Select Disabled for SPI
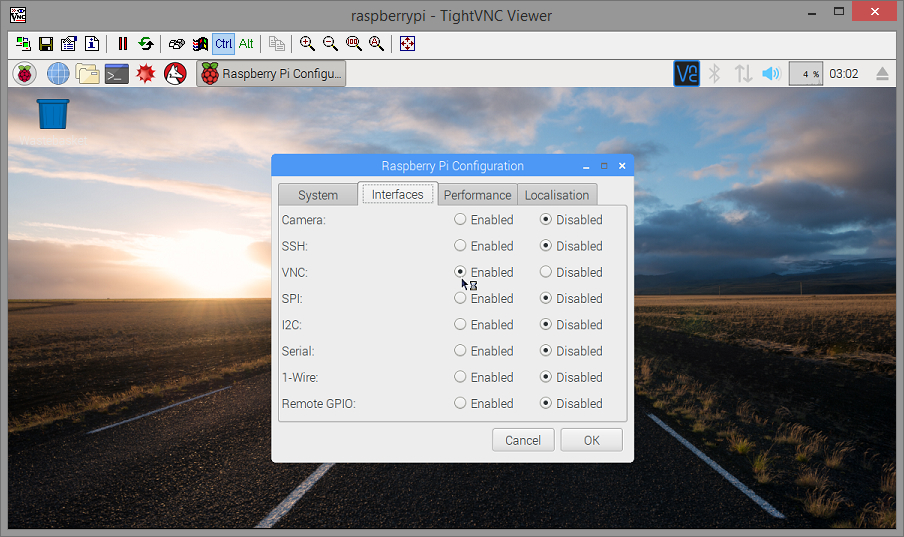904x537 pixels. pos(571,298)
